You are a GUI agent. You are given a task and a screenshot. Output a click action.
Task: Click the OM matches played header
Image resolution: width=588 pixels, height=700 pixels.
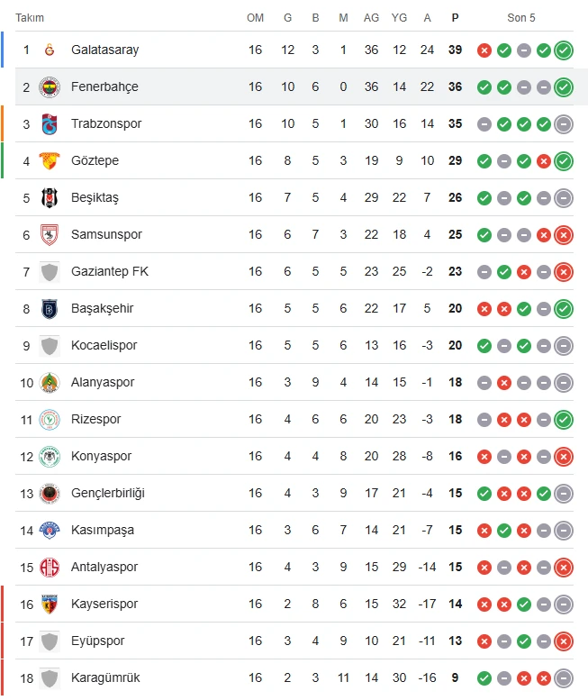(x=256, y=18)
